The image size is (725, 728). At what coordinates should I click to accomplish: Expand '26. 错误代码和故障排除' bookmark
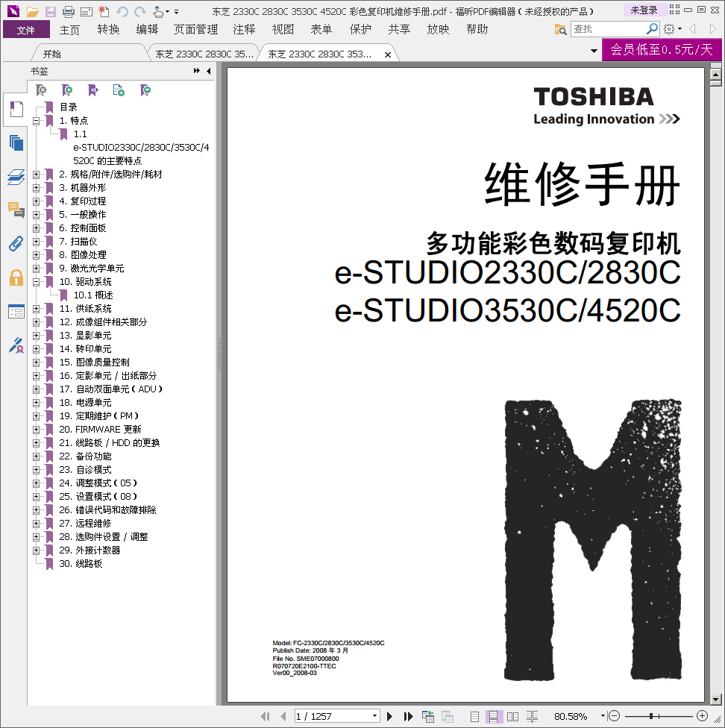click(x=37, y=509)
